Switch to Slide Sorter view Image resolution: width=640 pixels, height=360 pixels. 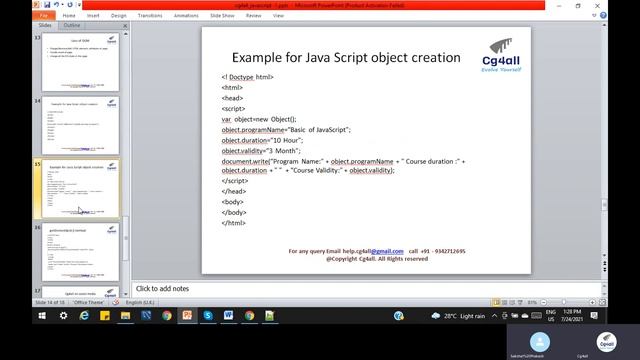tap(504, 302)
